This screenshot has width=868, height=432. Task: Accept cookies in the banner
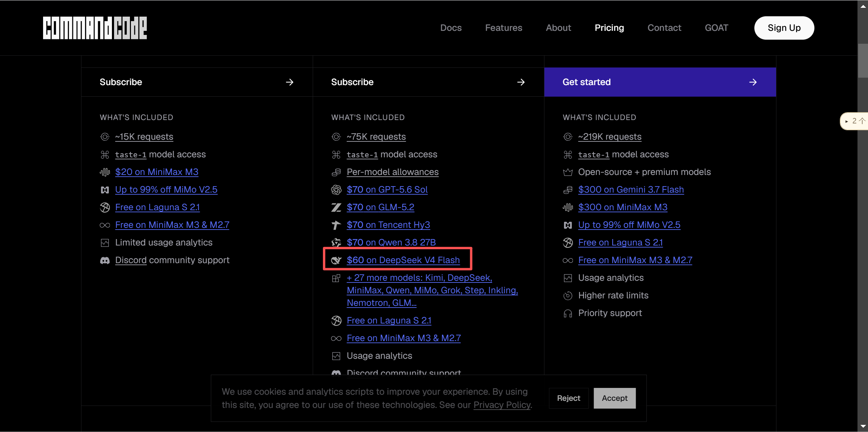(614, 398)
